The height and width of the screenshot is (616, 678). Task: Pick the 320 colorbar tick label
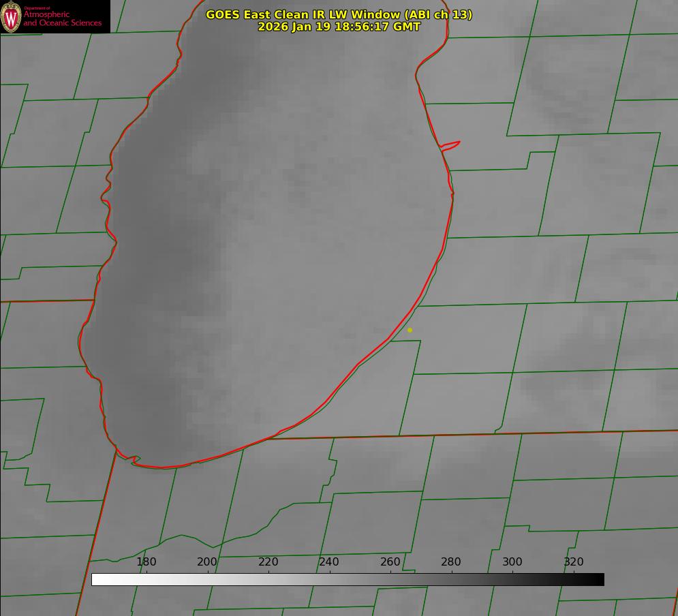[574, 561]
